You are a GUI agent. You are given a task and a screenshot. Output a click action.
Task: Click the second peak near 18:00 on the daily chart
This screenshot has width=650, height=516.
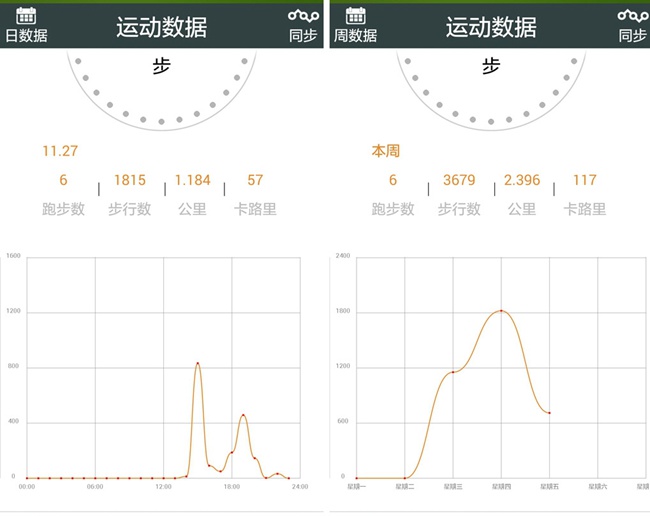[x=243, y=415]
